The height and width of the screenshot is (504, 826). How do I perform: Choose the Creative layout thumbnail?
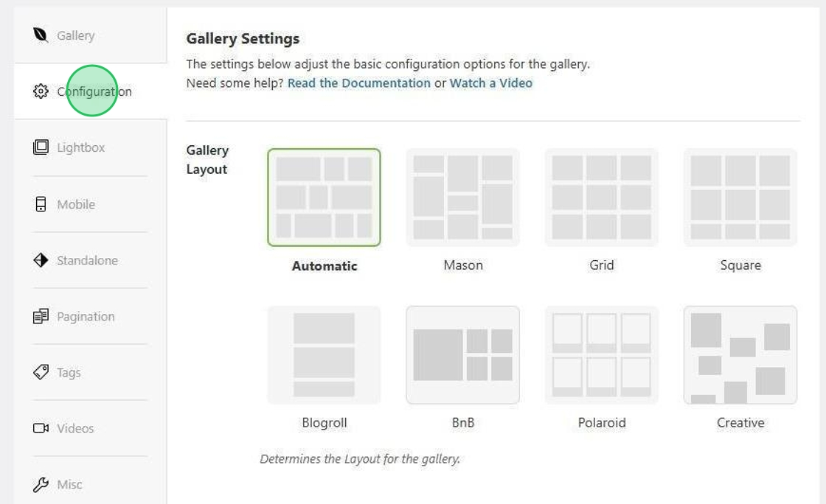pyautogui.click(x=740, y=354)
